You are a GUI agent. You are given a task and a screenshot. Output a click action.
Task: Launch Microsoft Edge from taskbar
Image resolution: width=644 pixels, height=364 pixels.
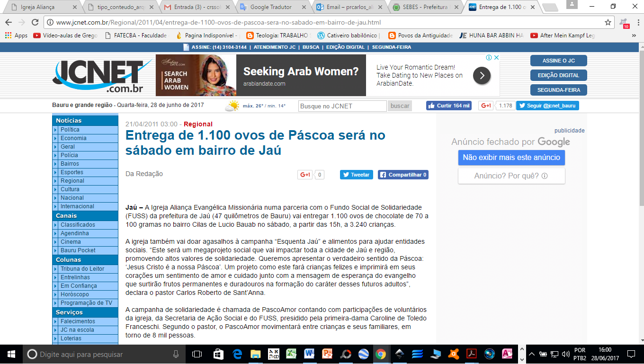(237, 354)
